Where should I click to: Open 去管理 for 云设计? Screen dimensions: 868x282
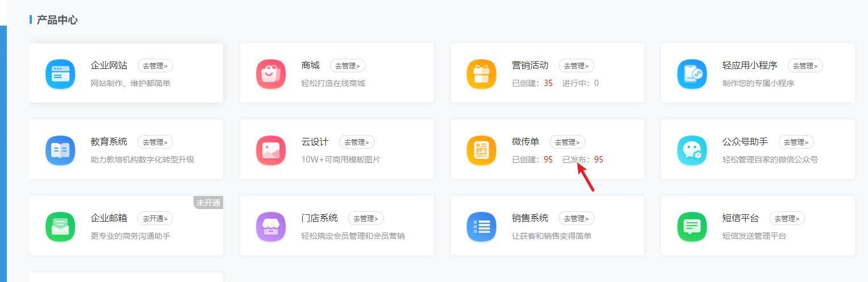(357, 142)
